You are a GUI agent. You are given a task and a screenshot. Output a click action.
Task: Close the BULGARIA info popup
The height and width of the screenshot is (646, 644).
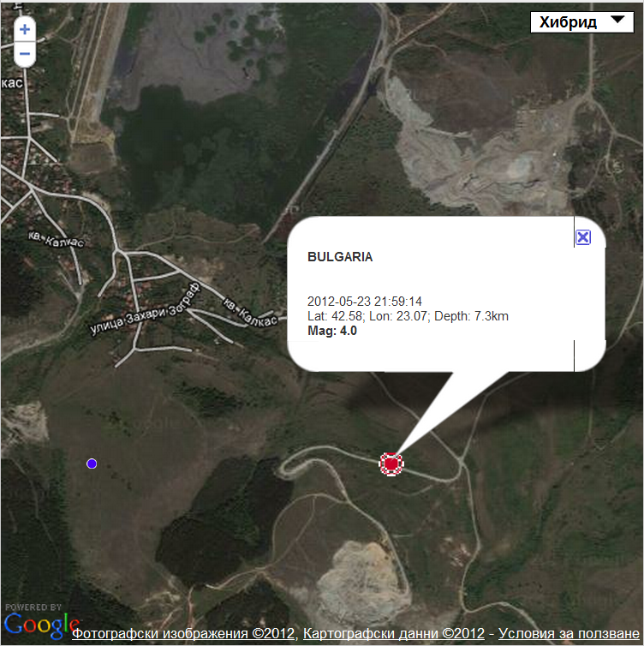click(x=582, y=236)
